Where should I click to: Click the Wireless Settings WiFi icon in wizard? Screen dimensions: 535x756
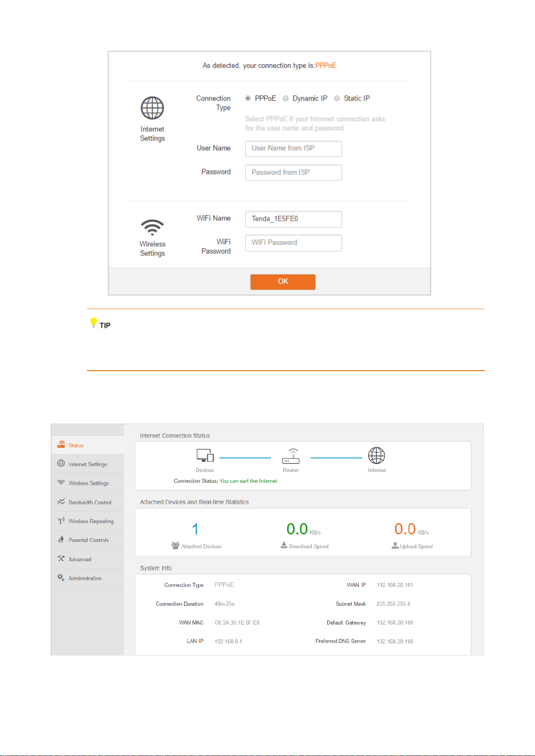click(x=153, y=227)
